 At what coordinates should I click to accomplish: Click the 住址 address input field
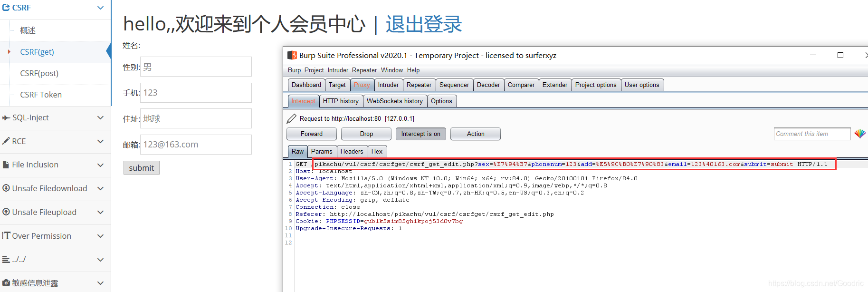pos(196,118)
